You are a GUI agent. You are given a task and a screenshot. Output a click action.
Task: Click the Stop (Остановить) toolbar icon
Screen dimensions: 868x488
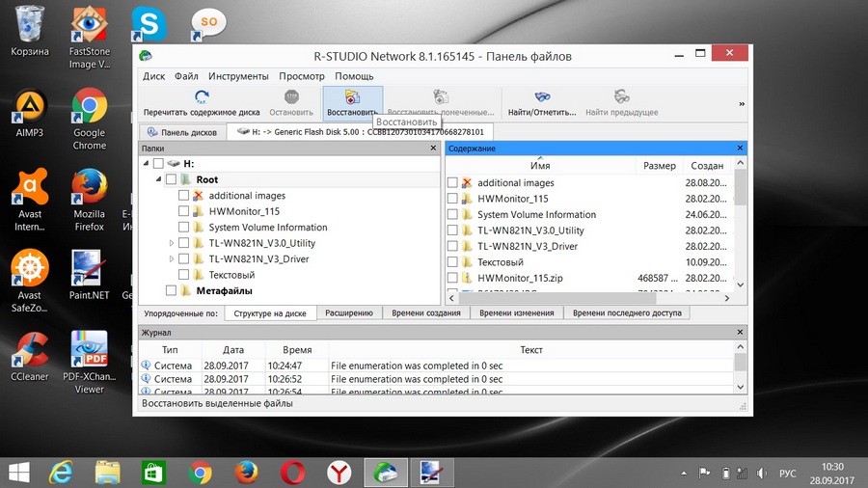point(291,96)
